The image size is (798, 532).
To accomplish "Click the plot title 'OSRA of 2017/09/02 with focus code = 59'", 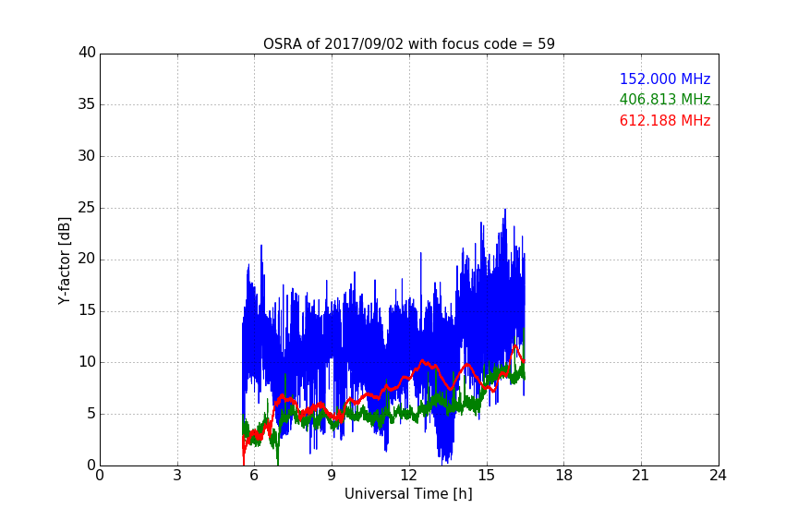I will (408, 44).
